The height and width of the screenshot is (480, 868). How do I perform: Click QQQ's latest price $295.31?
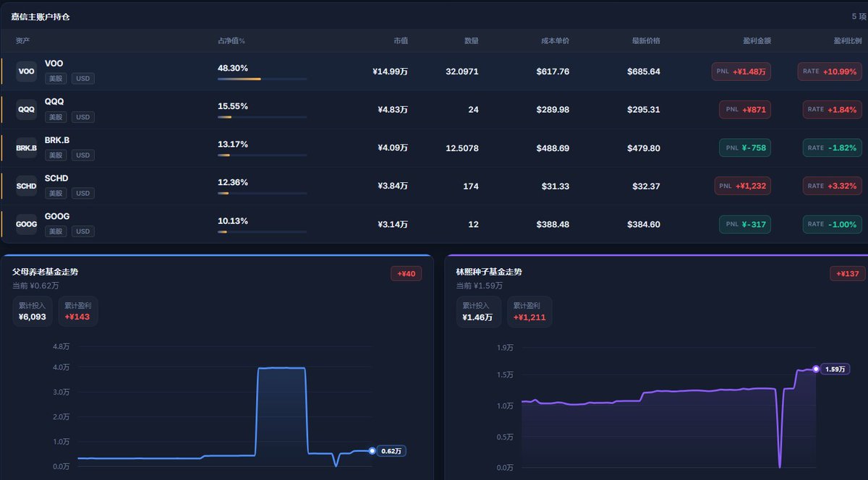point(644,110)
